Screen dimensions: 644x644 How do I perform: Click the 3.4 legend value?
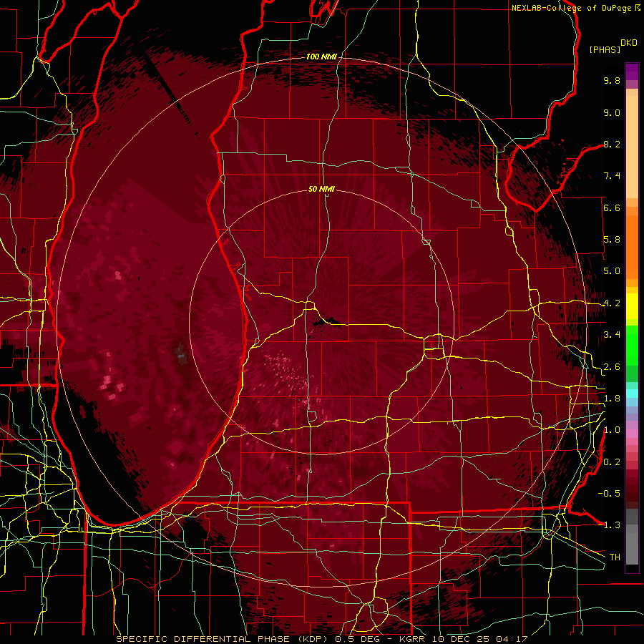(612, 335)
